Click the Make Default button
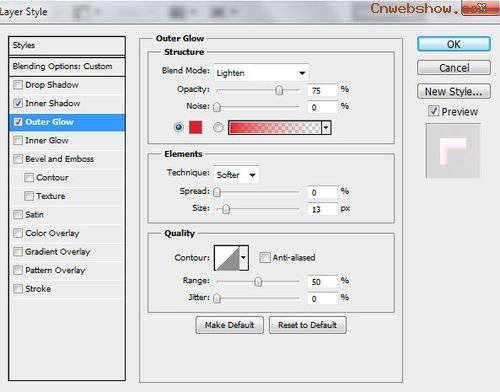 tap(230, 325)
